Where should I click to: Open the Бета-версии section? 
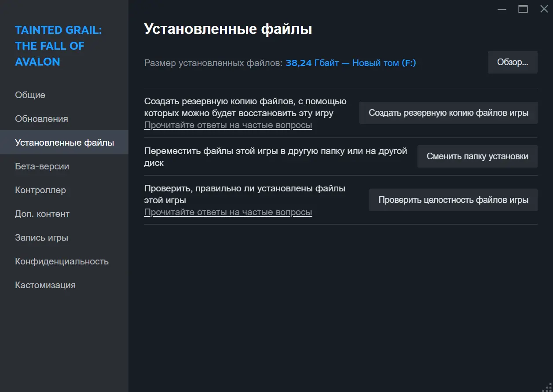pos(42,166)
